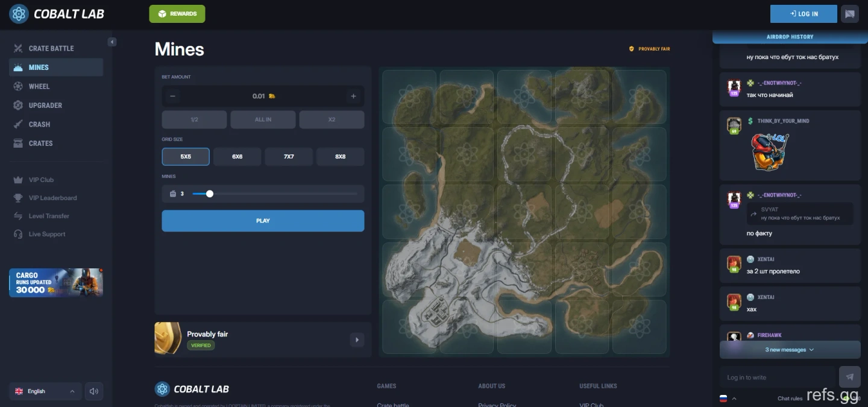Click the ENOTWHYNOT avatar on 'так что начинай'
868x407 pixels.
(x=734, y=88)
